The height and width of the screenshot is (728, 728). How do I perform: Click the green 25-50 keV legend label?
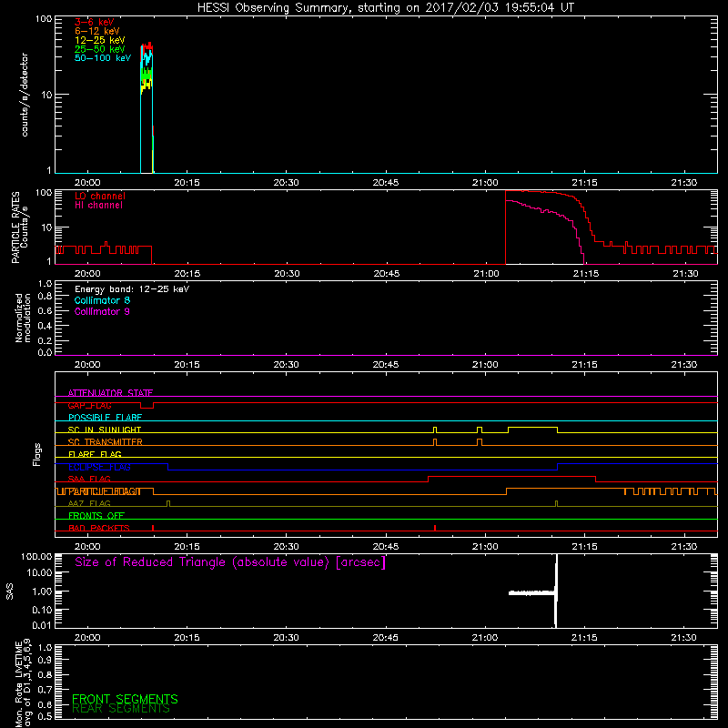[x=100, y=49]
